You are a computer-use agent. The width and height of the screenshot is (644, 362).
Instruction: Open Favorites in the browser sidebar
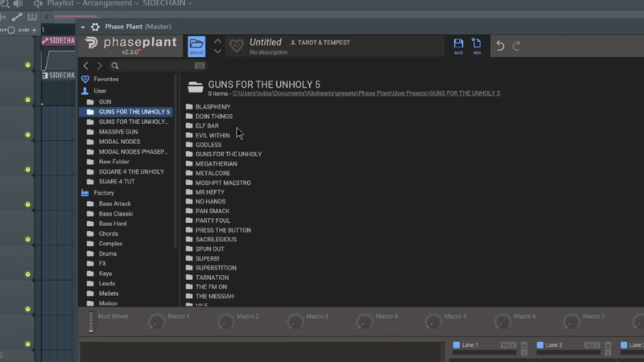pyautogui.click(x=106, y=79)
